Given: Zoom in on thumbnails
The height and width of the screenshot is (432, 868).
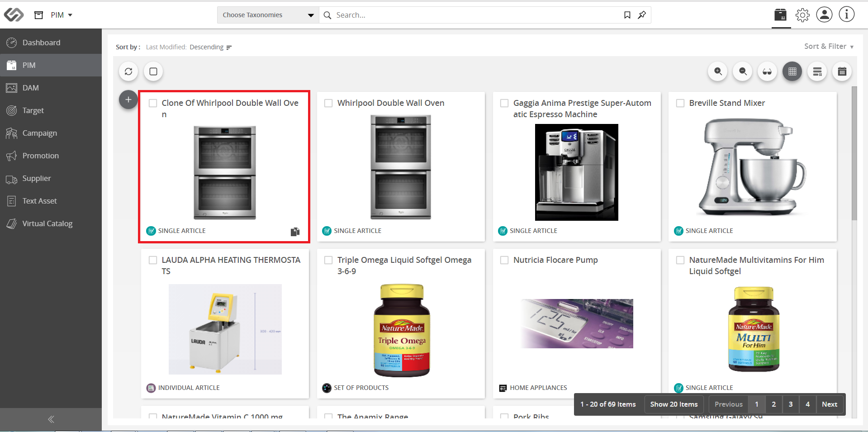Looking at the screenshot, I should pos(718,71).
